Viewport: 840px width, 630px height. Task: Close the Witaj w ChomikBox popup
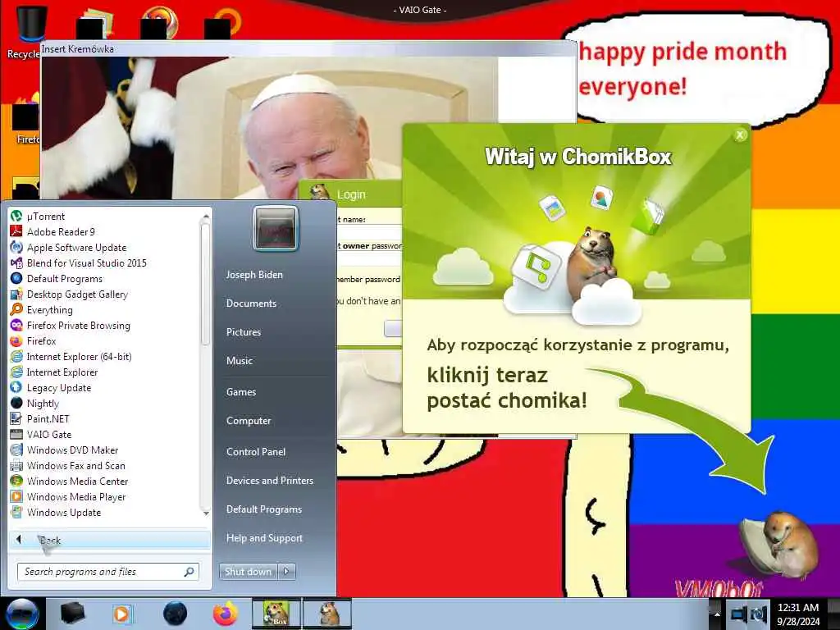(740, 135)
